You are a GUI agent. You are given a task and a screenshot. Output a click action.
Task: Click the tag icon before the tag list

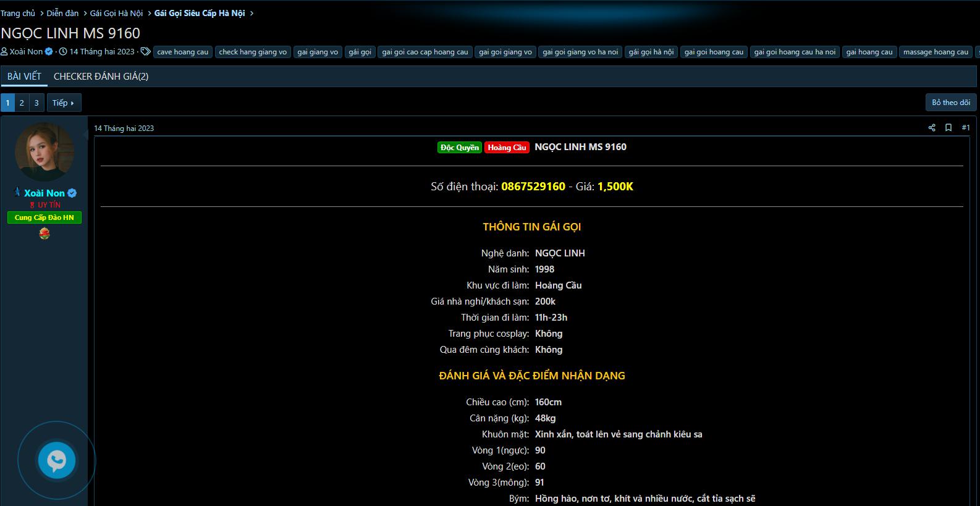point(145,52)
